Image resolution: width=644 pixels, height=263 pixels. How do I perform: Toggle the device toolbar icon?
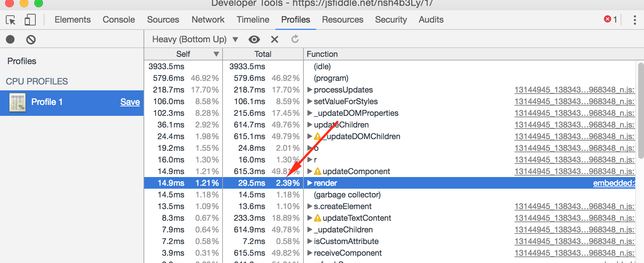(x=30, y=20)
